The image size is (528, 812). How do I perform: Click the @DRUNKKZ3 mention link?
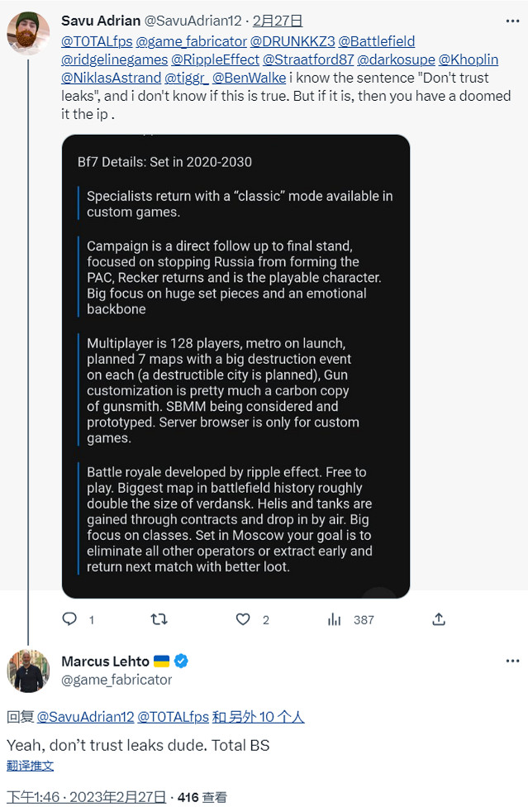coord(293,41)
